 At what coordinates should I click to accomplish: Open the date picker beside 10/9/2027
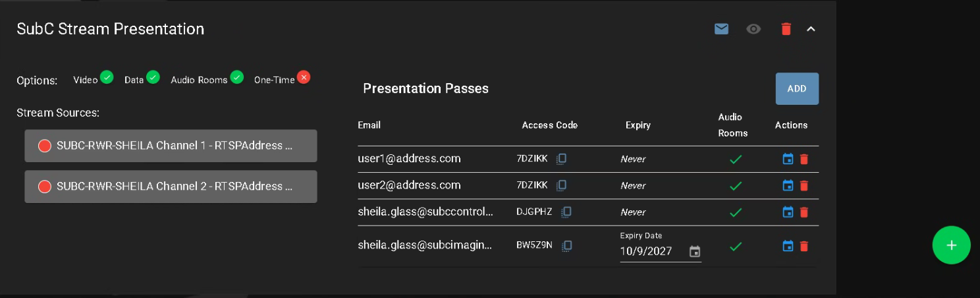pyautogui.click(x=694, y=251)
